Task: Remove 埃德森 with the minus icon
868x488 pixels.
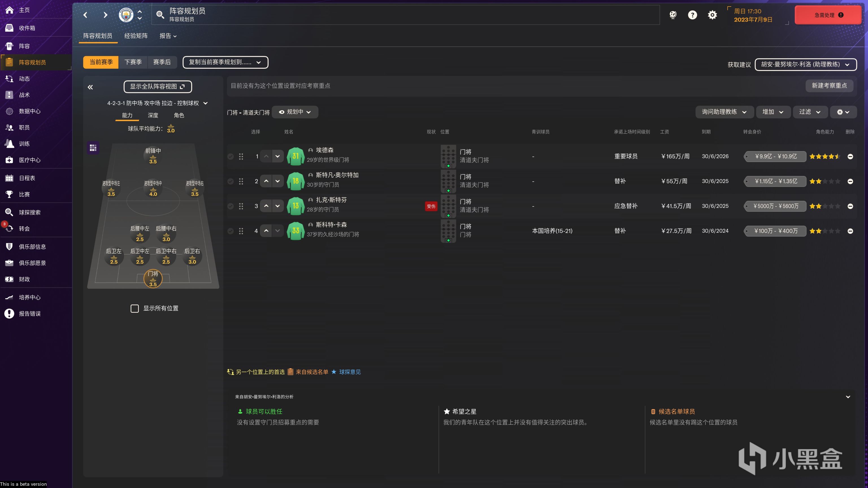Action: [x=850, y=157]
